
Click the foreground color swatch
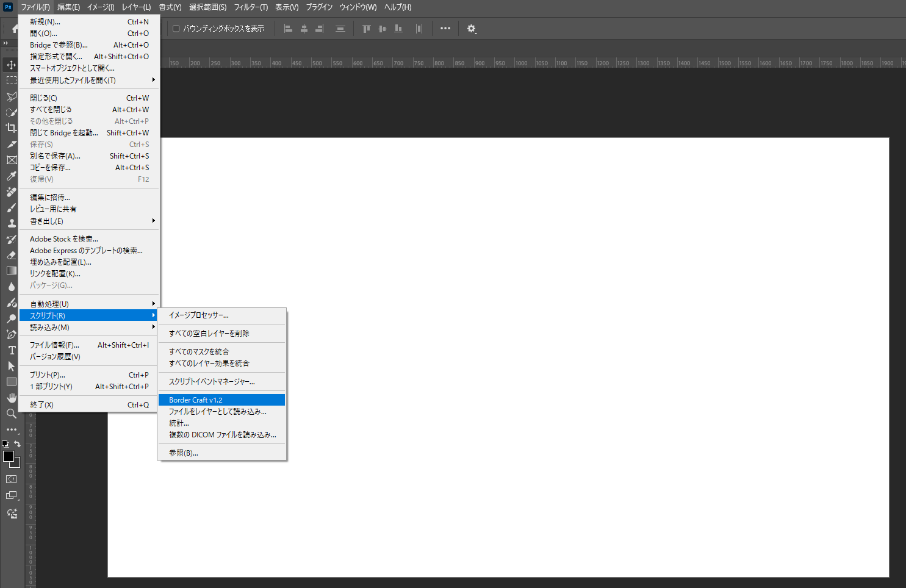tap(9, 456)
